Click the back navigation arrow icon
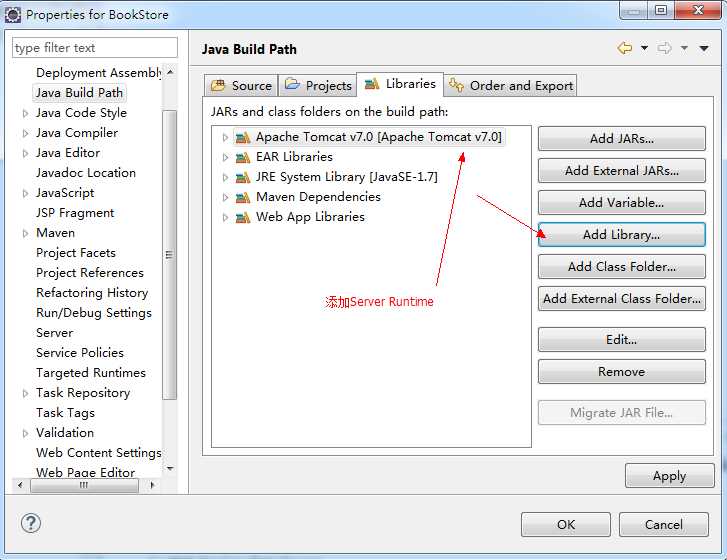The height and width of the screenshot is (560, 727). tap(625, 48)
